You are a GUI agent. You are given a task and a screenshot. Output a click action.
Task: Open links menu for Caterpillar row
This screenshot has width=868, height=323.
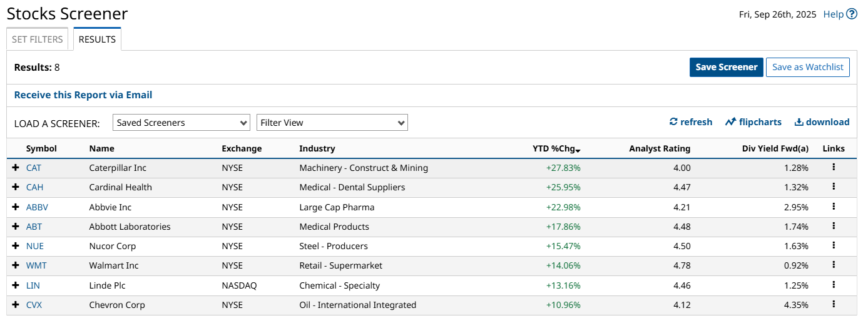pos(834,168)
